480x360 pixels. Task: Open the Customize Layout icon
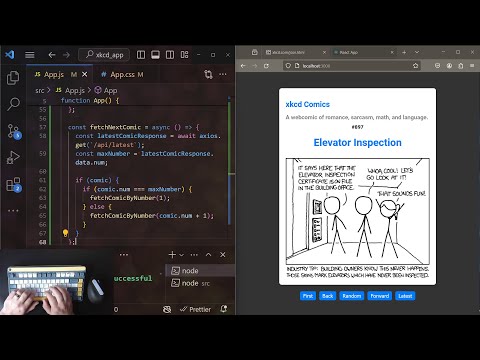point(184,55)
